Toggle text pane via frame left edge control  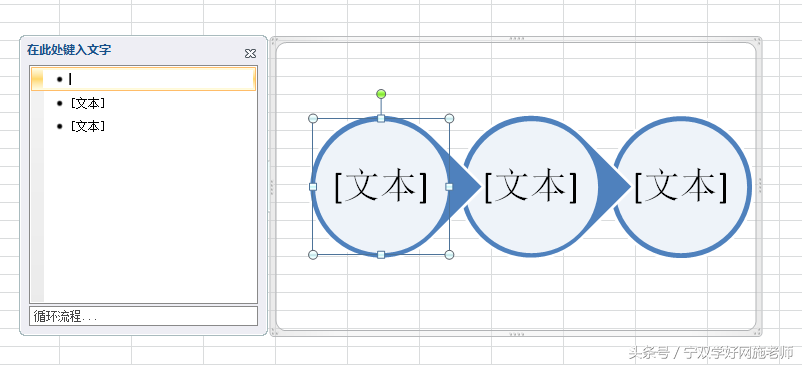[x=272, y=186]
